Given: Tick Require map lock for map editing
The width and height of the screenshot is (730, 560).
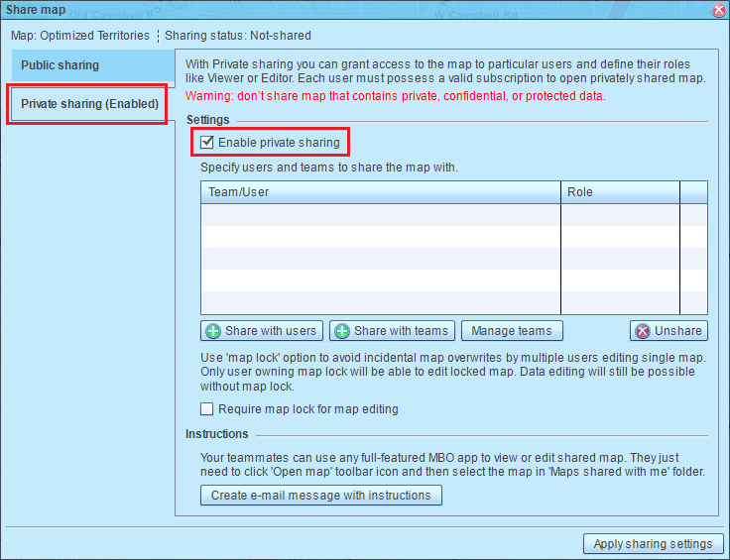Looking at the screenshot, I should pyautogui.click(x=207, y=409).
